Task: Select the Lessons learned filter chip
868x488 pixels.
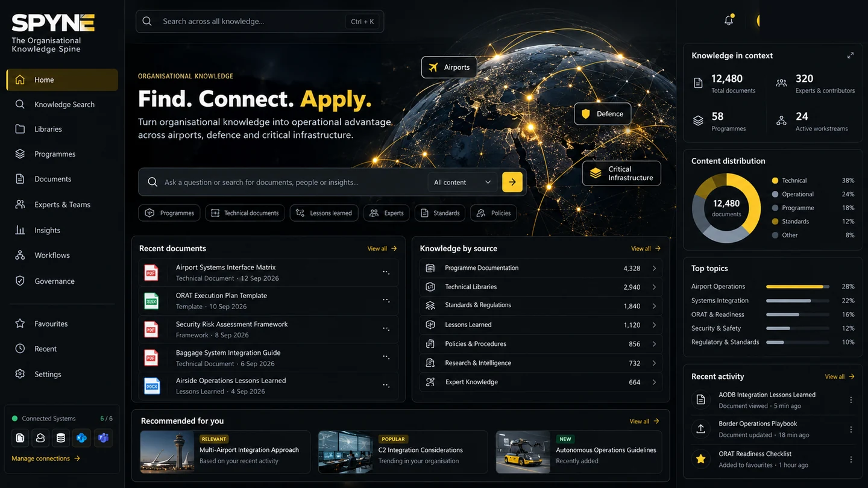Action: [324, 213]
